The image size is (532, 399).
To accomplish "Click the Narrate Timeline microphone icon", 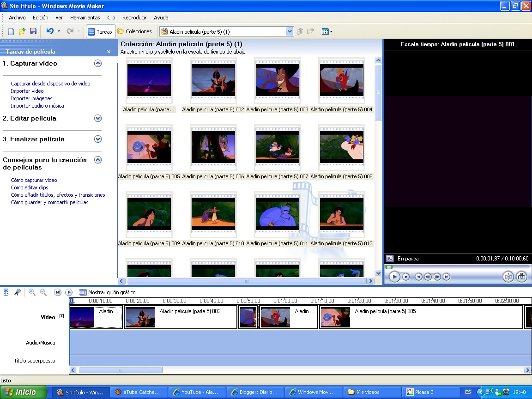I will pos(17,292).
